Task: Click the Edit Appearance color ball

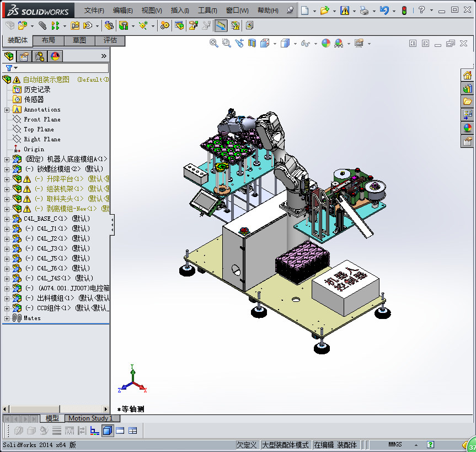Action: click(326, 44)
